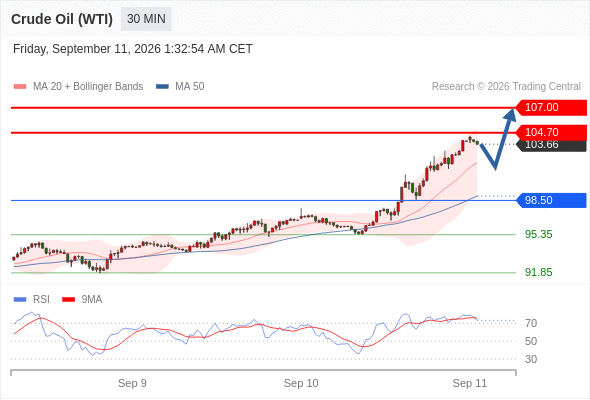Click the pink MA 20 legend swatch
590x400 pixels.
click(x=20, y=87)
